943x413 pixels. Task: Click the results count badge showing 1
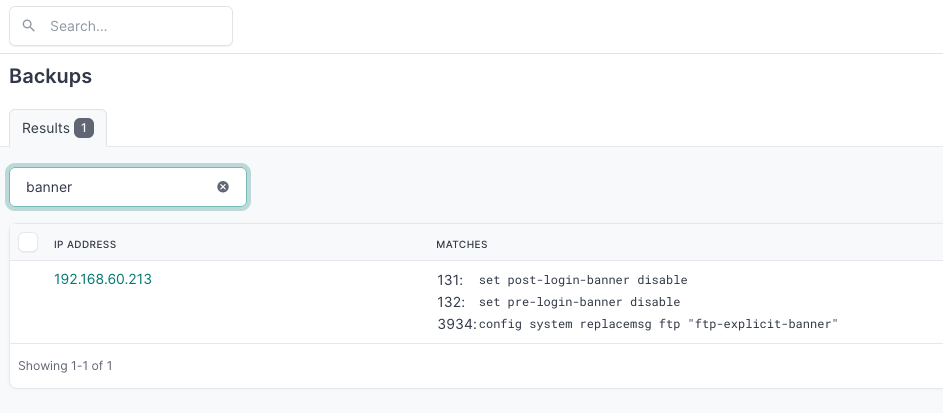pos(84,128)
